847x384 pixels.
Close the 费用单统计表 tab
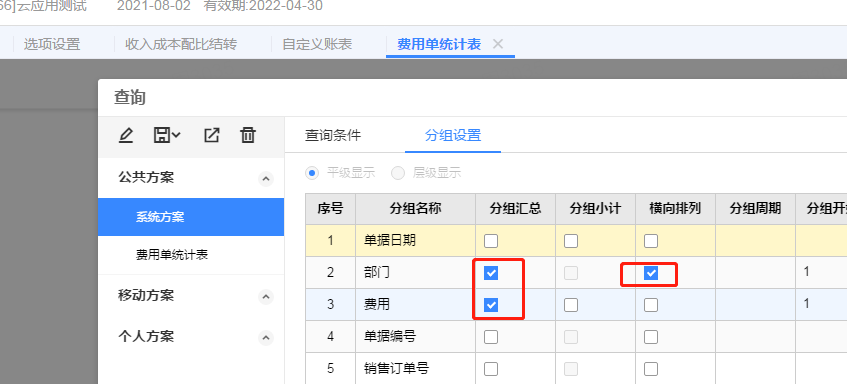(498, 44)
